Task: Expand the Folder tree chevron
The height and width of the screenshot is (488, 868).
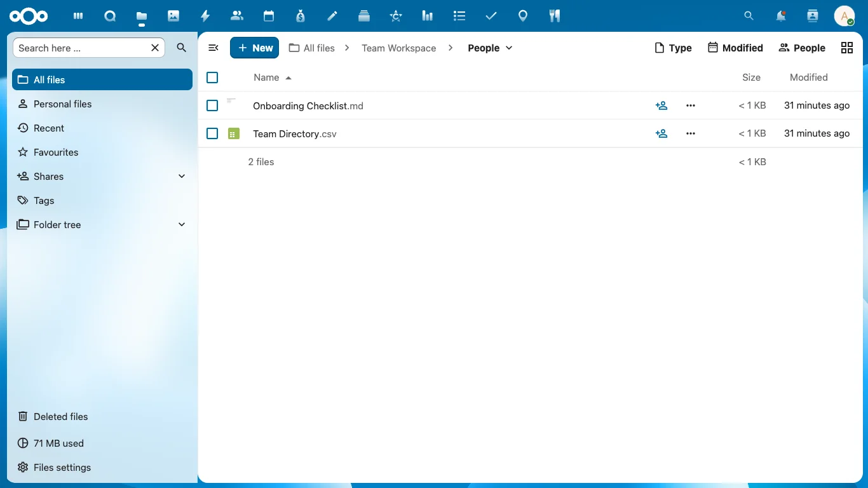Action: (x=182, y=224)
